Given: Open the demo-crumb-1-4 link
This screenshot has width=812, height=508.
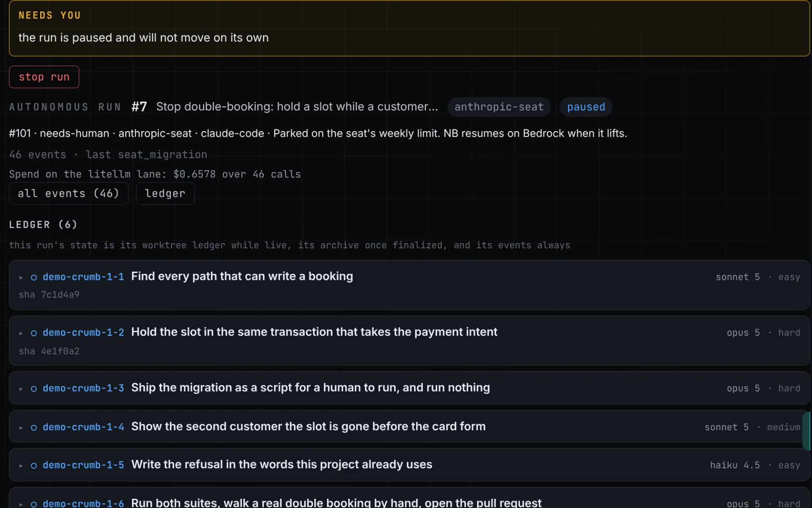Looking at the screenshot, I should pos(83,427).
